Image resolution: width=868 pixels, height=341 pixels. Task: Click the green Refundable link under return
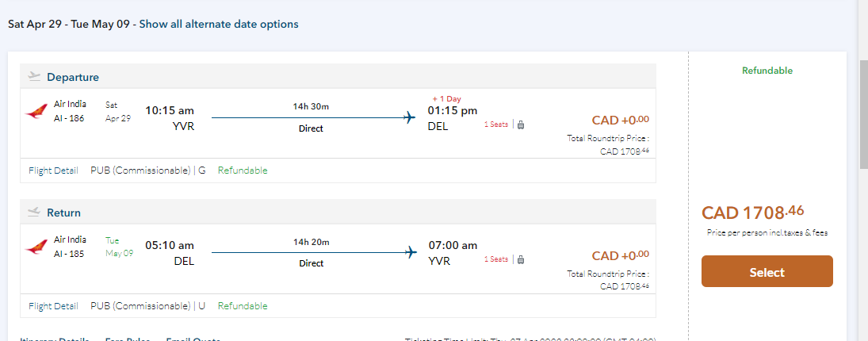pyautogui.click(x=243, y=306)
